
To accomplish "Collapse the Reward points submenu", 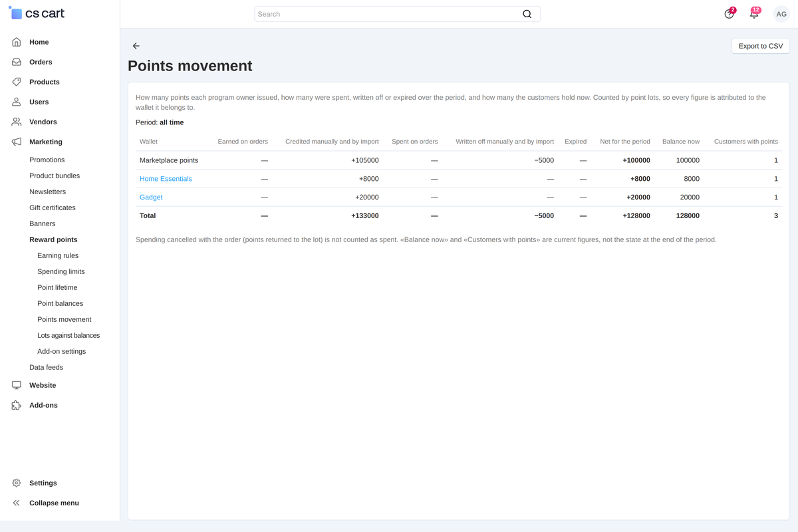I will pyautogui.click(x=53, y=239).
